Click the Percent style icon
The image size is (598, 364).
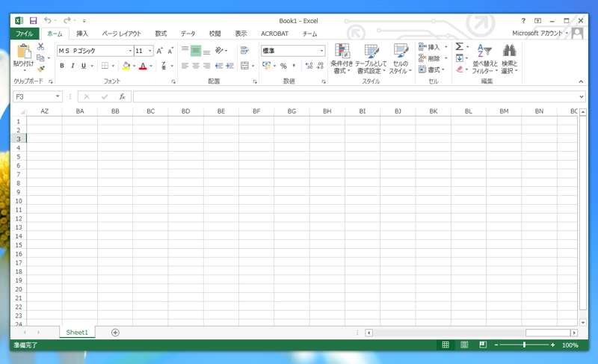point(283,66)
